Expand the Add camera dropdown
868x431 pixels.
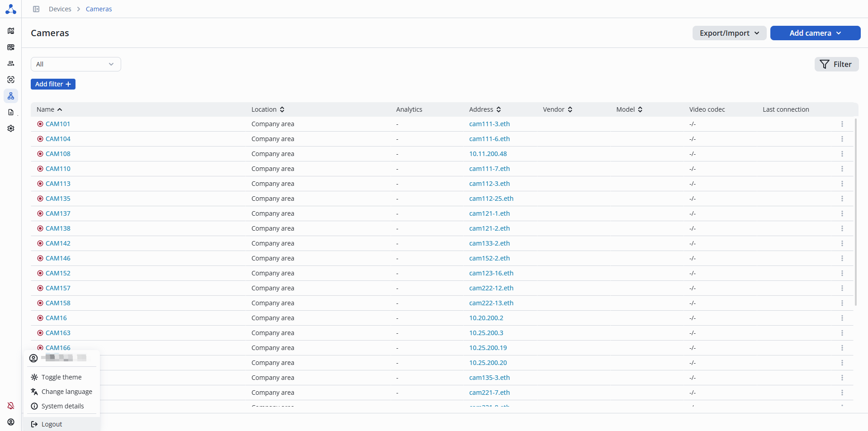click(x=815, y=33)
